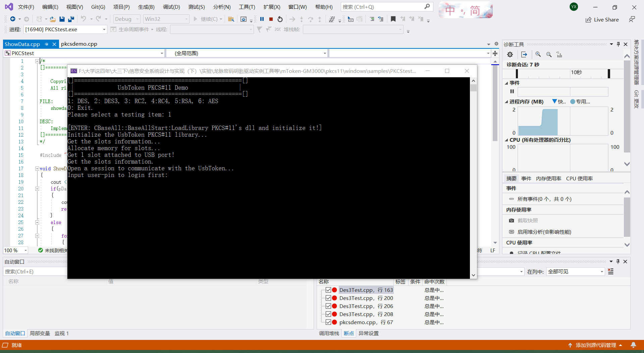This screenshot has width=644, height=353.
Task: Click the editor split window icon
Action: click(x=495, y=53)
